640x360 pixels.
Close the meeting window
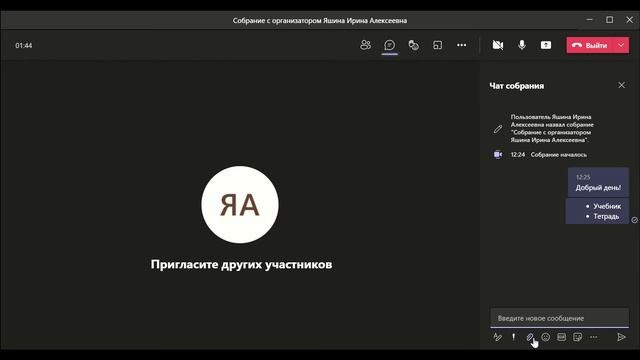[629, 20]
